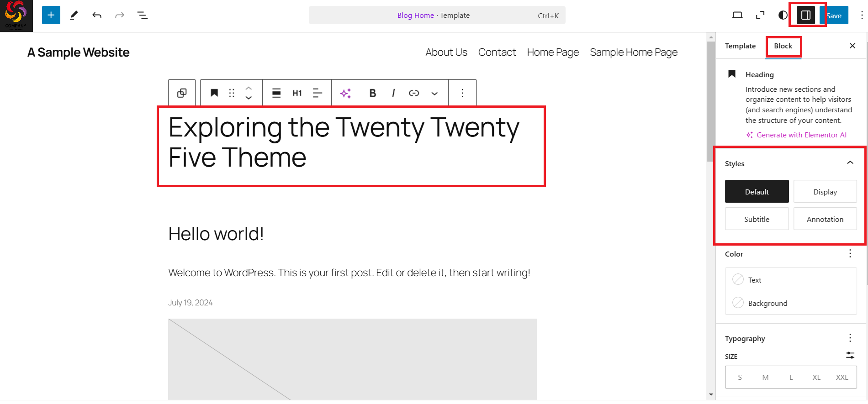868x404 pixels.
Task: Redo the last change
Action: point(120,16)
